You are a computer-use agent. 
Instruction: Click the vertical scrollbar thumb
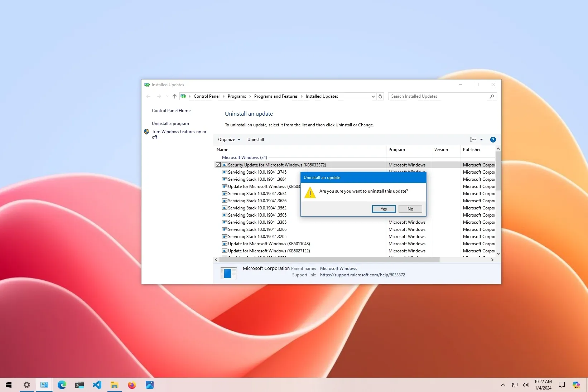tap(498, 171)
